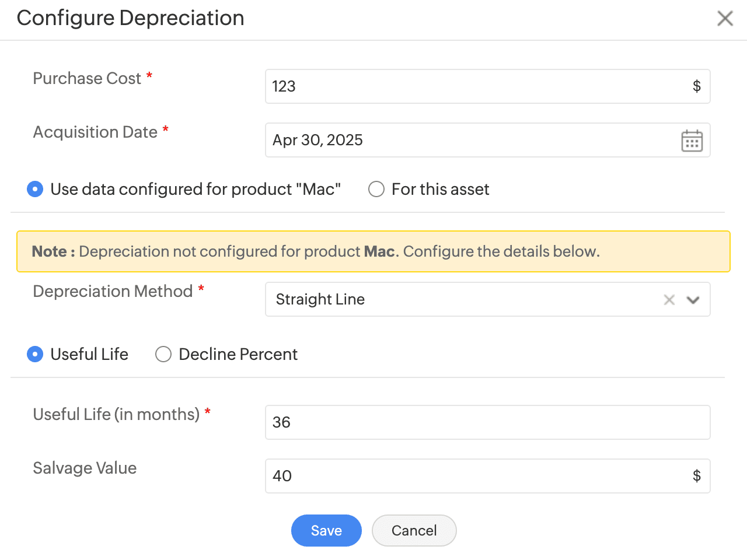Click the Salvage Value label text
747x560 pixels.
(x=85, y=468)
